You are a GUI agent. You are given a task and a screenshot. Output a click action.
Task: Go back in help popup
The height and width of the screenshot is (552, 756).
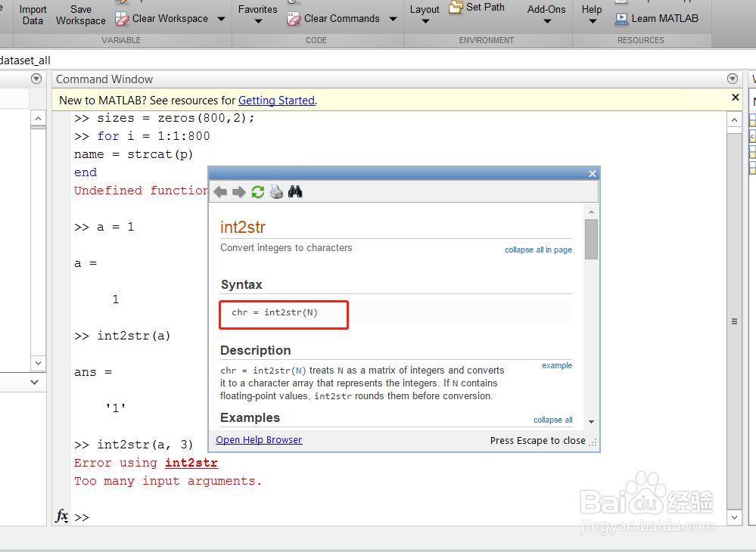pyautogui.click(x=220, y=192)
